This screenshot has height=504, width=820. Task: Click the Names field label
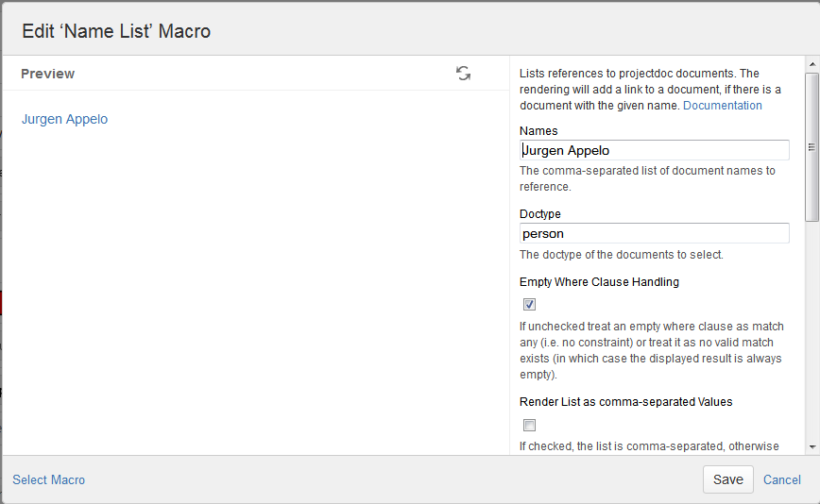pos(538,131)
